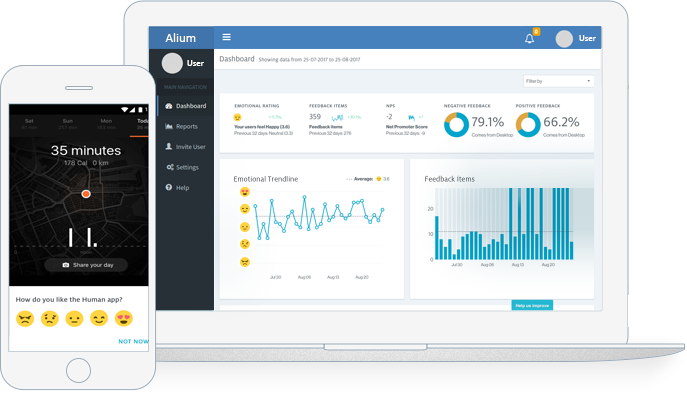Viewport: 687px width, 404px height.
Task: Select the confused emoji on phone survey
Action: (50, 319)
